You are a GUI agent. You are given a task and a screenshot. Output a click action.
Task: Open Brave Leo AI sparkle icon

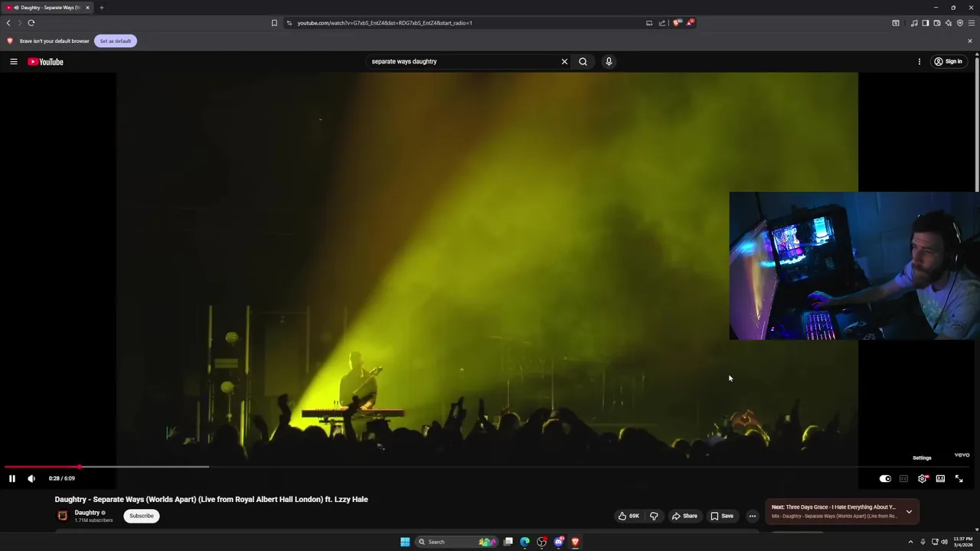coord(948,23)
